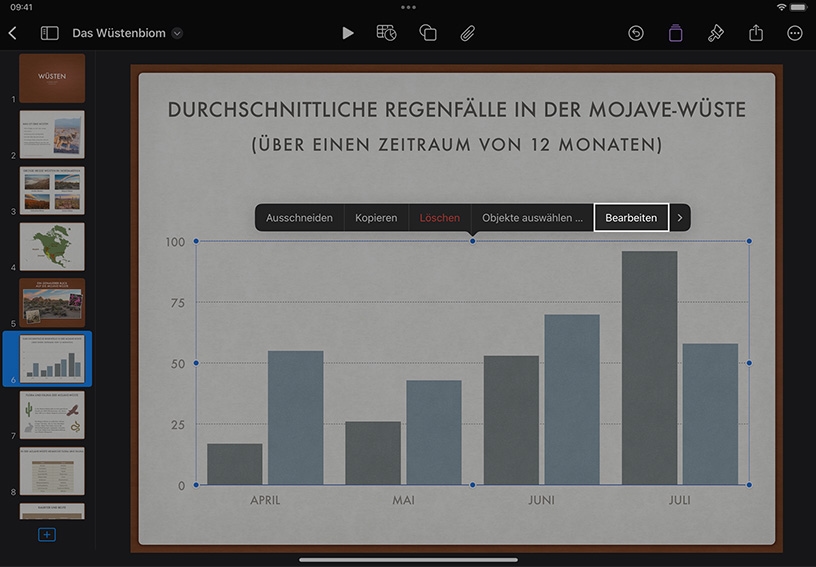
Task: Choose Ausschneiden in the context menu
Action: [x=299, y=217]
